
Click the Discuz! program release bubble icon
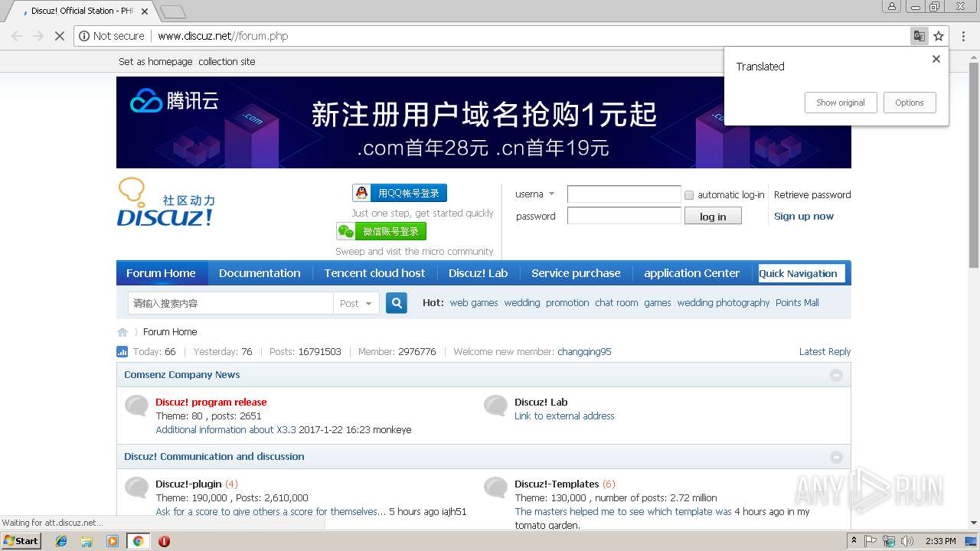(x=137, y=406)
